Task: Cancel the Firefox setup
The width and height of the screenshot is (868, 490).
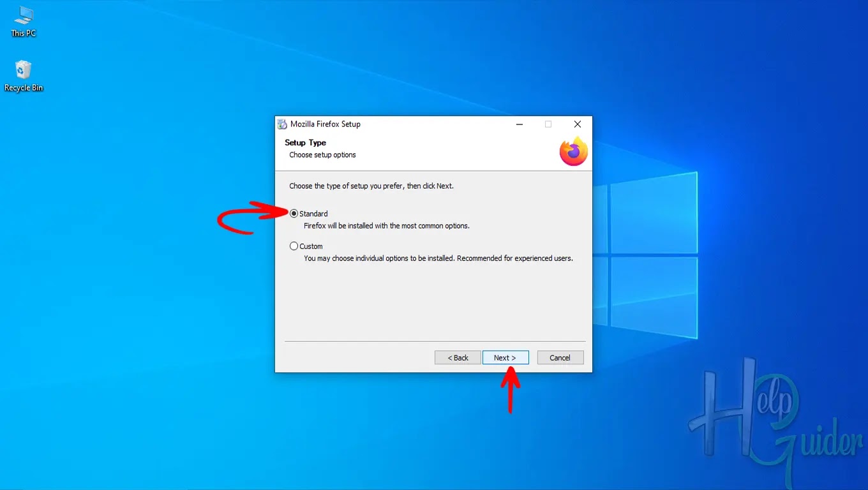Action: (x=560, y=358)
